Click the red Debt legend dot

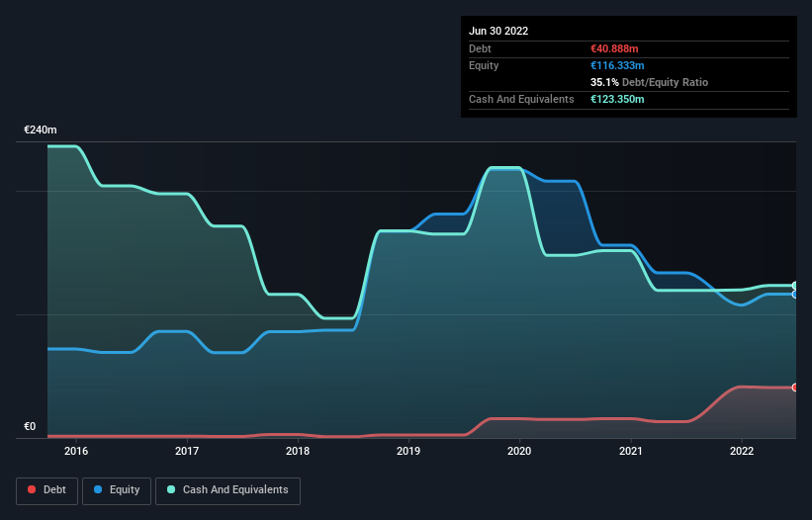pos(32,489)
